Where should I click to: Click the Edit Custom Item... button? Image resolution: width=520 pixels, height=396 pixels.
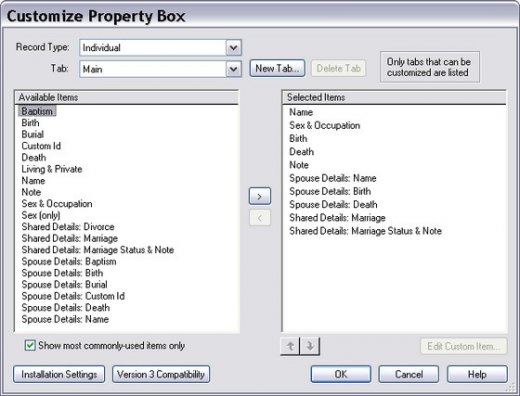tap(463, 346)
